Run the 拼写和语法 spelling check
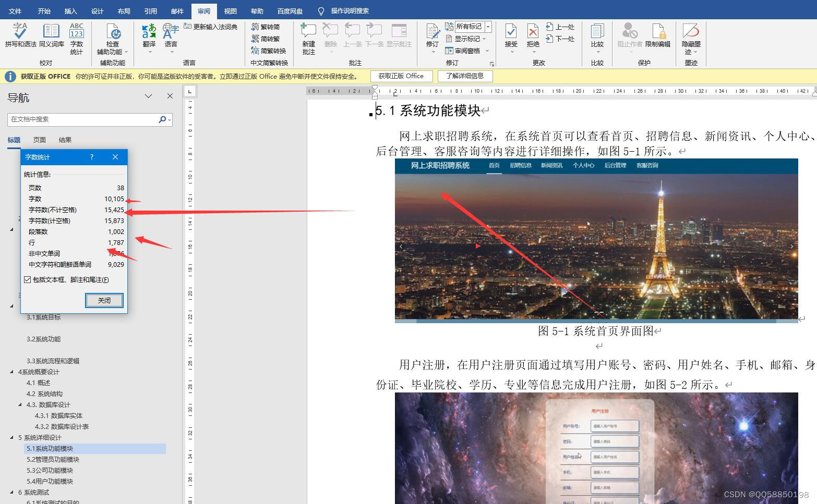Image resolution: width=817 pixels, height=504 pixels. (x=20, y=35)
